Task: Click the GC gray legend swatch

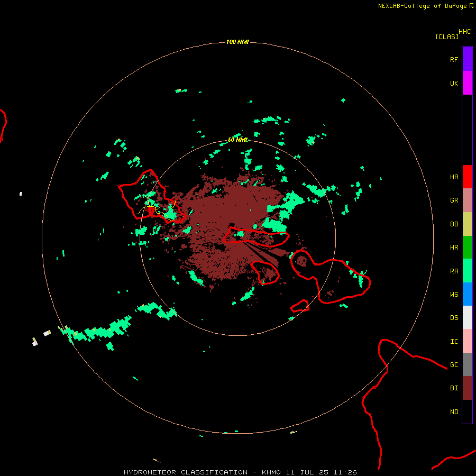Action: (x=467, y=364)
